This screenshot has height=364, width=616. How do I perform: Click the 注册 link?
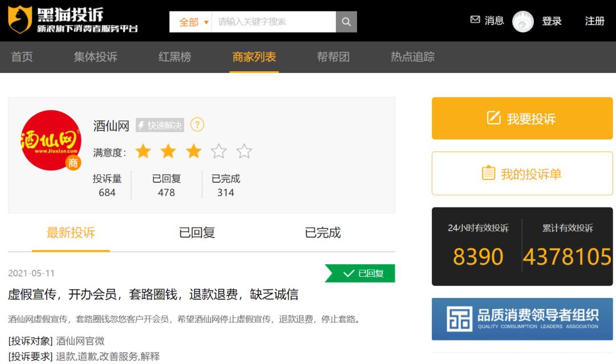pos(594,21)
